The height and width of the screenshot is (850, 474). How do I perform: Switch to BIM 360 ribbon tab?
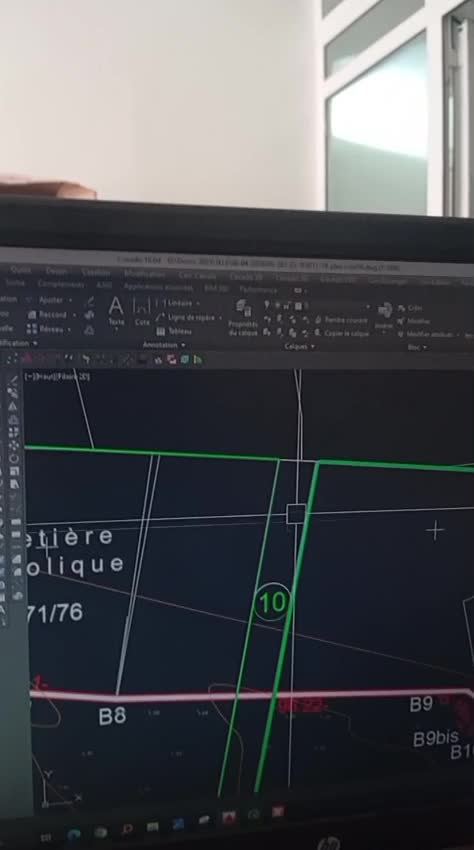tap(215, 288)
